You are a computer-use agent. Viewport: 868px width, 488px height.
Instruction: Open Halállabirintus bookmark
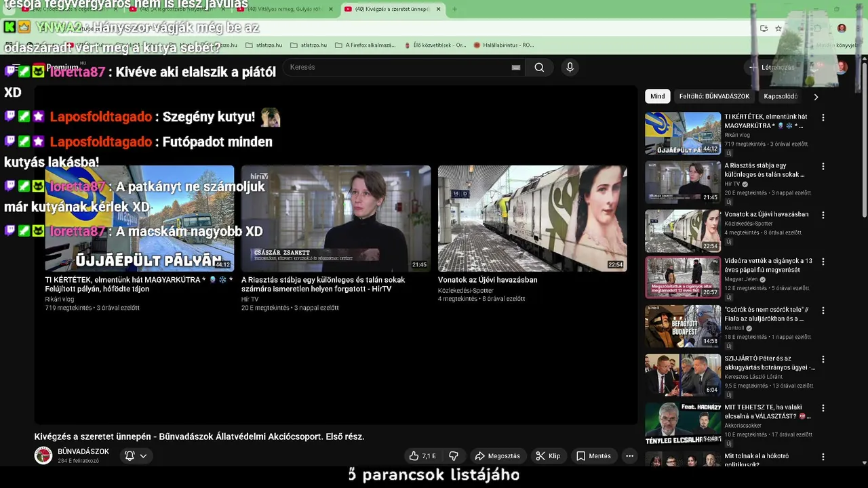(504, 45)
